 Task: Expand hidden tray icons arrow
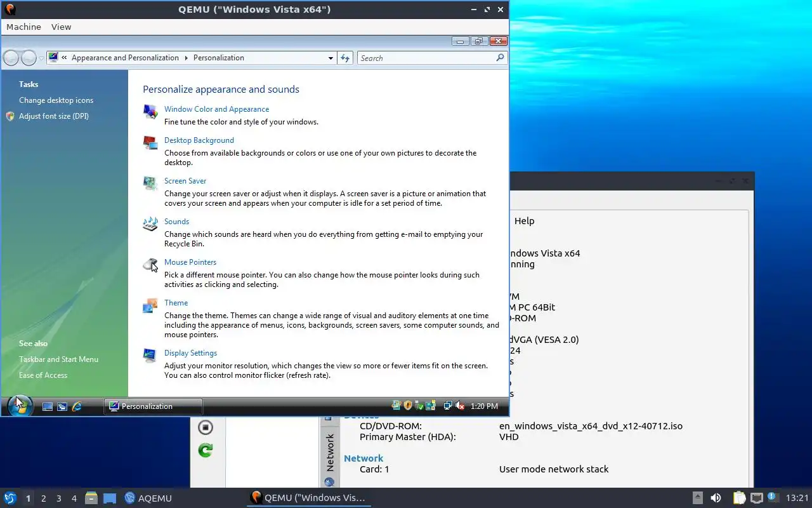(x=697, y=498)
